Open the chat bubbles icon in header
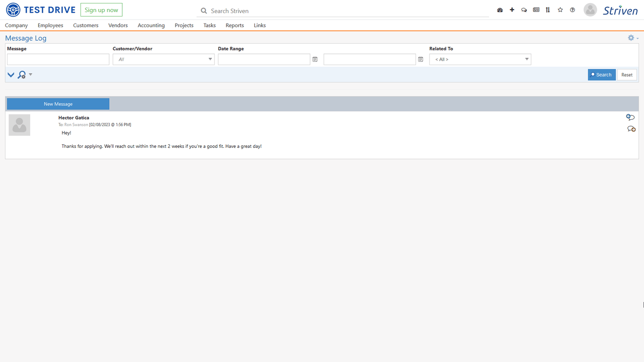This screenshot has width=644, height=362. pos(524,10)
